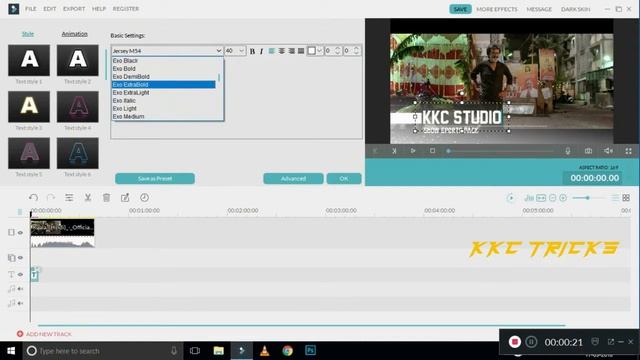Play the preview video
640x360 pixels.
413,151
